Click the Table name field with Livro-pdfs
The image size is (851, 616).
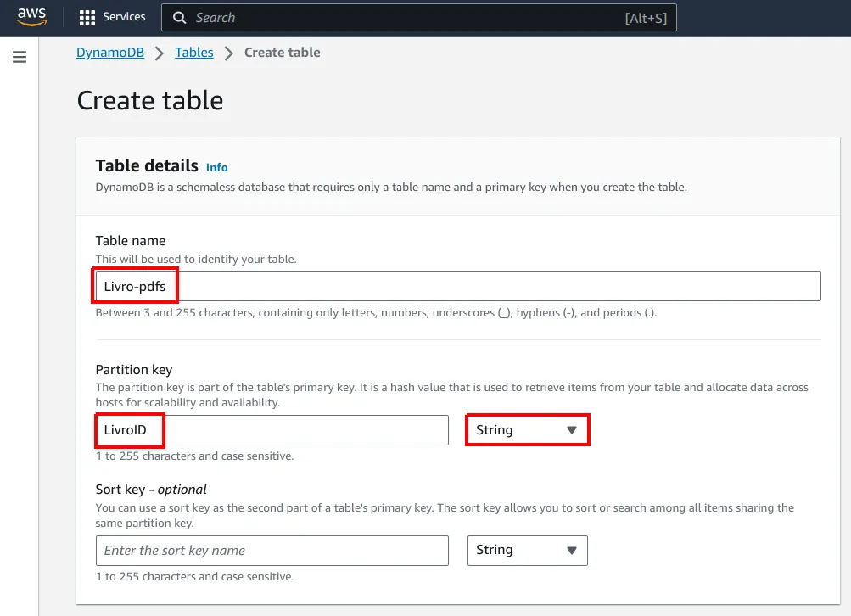point(458,286)
